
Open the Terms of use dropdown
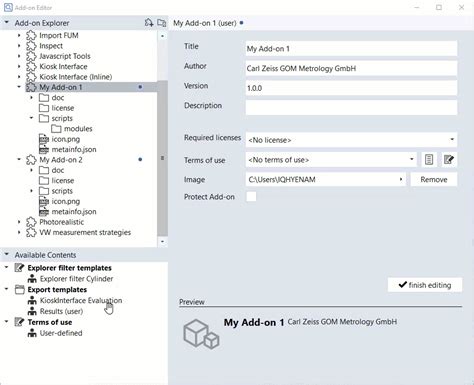click(x=412, y=160)
